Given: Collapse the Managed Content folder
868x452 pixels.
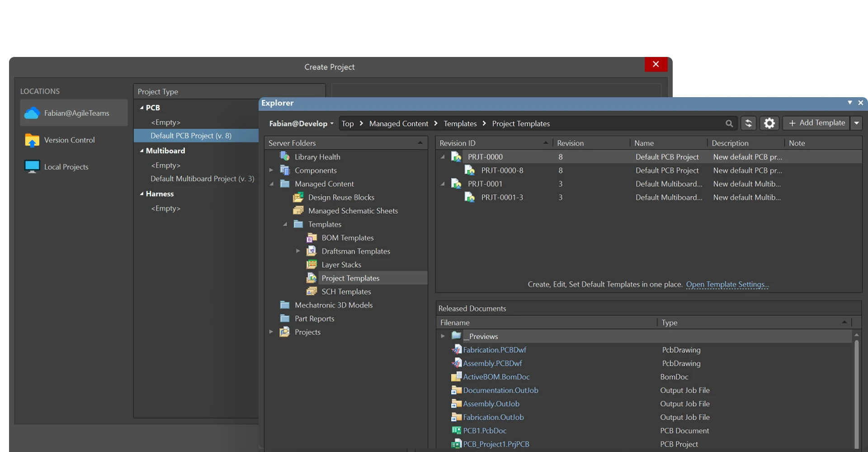Looking at the screenshot, I should click(272, 184).
